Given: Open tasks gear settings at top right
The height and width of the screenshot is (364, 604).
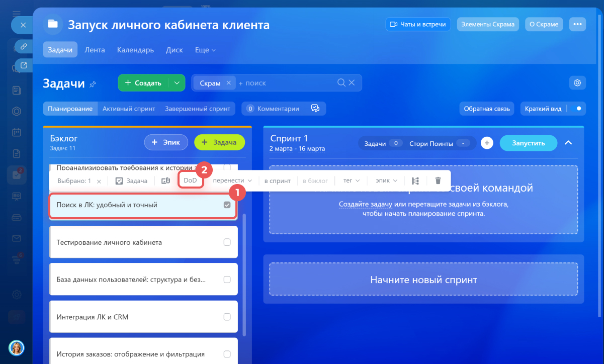Looking at the screenshot, I should [577, 83].
